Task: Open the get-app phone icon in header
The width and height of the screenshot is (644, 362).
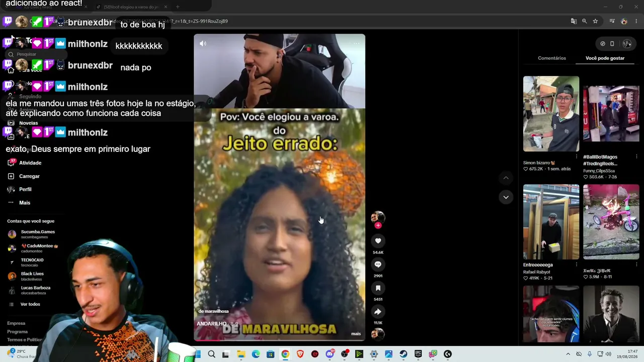Action: [x=612, y=44]
